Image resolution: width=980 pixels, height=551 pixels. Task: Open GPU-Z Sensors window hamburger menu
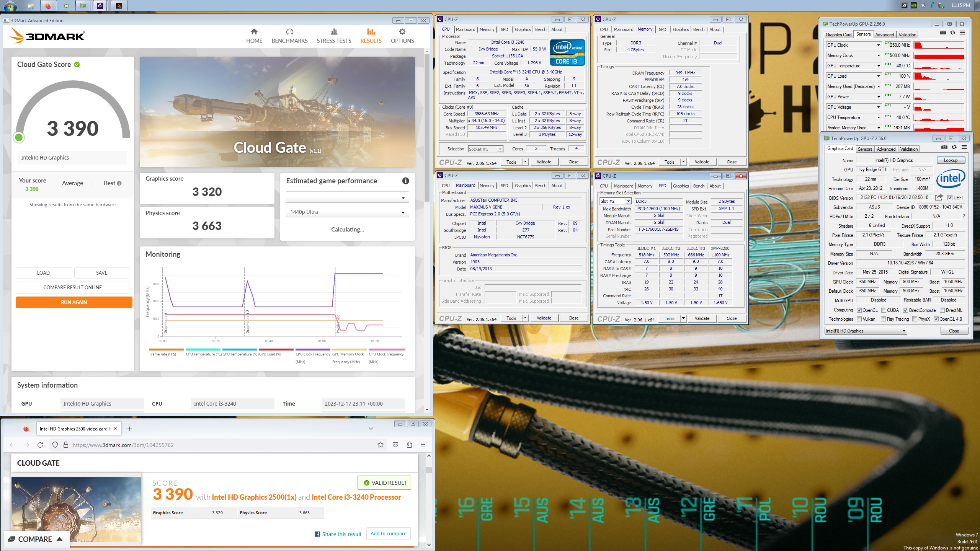pos(962,33)
